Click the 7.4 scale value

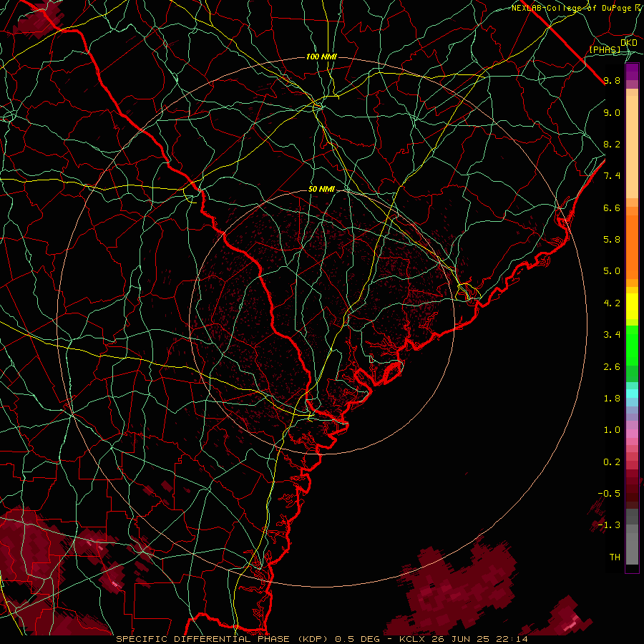pyautogui.click(x=612, y=176)
